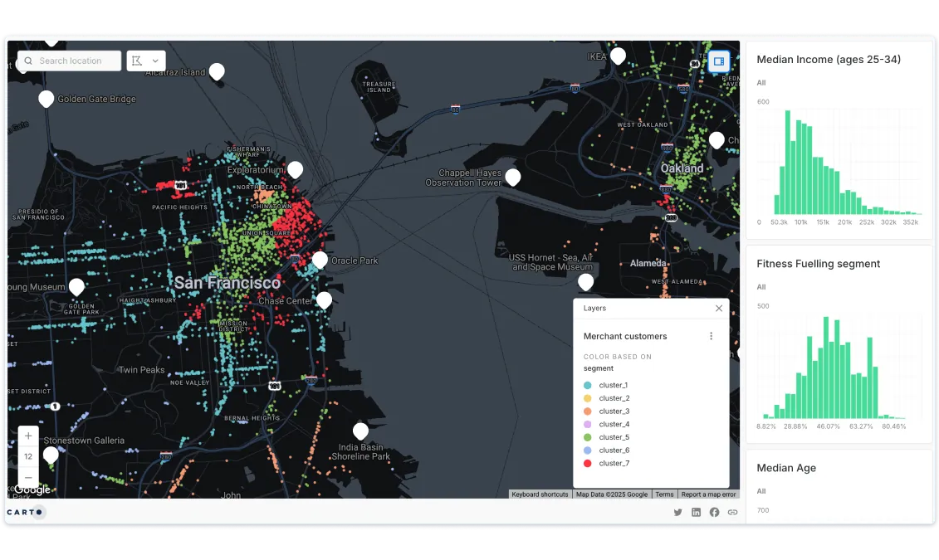This screenshot has width=939, height=560.
Task: Open the Keyboard shortcuts link
Action: pos(540,494)
